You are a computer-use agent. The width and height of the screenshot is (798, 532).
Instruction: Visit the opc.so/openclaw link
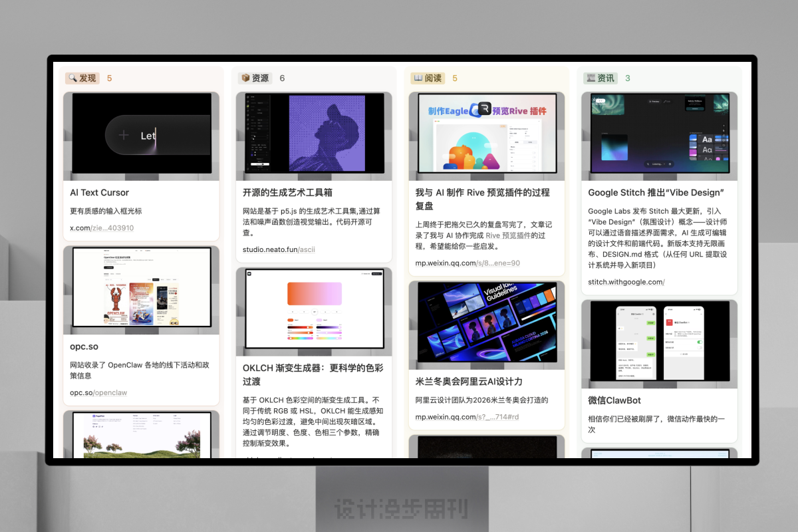pos(98,393)
